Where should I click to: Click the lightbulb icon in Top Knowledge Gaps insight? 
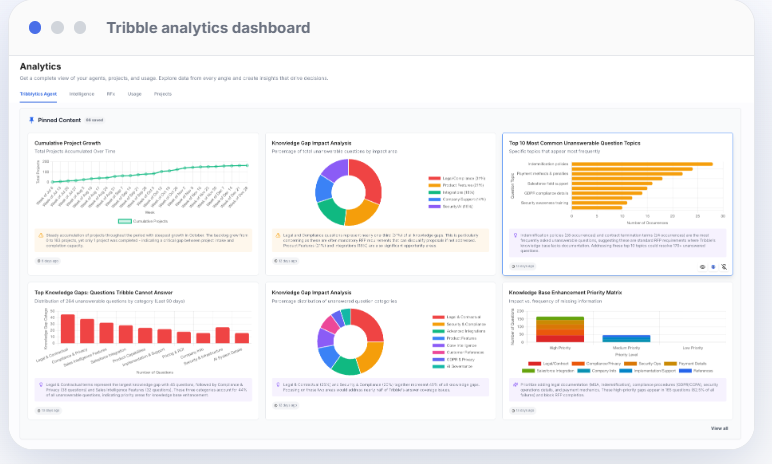tap(41, 384)
